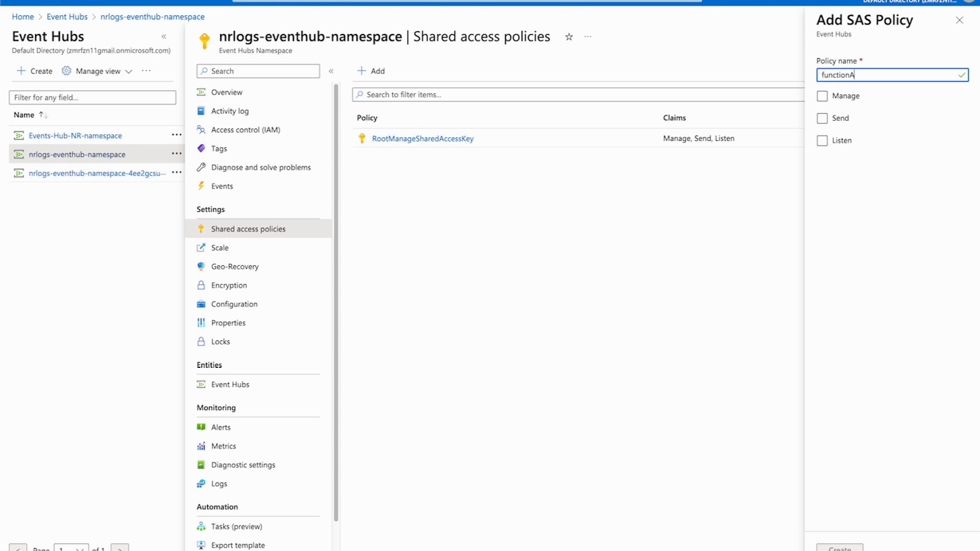Sort policies by the Policy column header
Screen dimensions: 980x551
(x=367, y=118)
